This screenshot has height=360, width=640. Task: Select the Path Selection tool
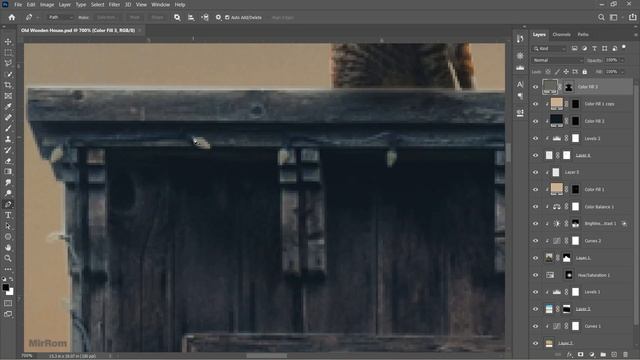pos(8,226)
